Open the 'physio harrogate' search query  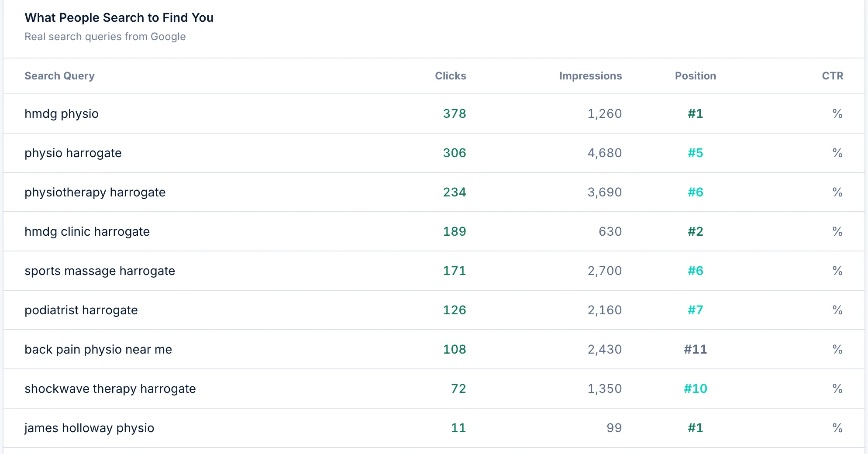pyautogui.click(x=73, y=153)
